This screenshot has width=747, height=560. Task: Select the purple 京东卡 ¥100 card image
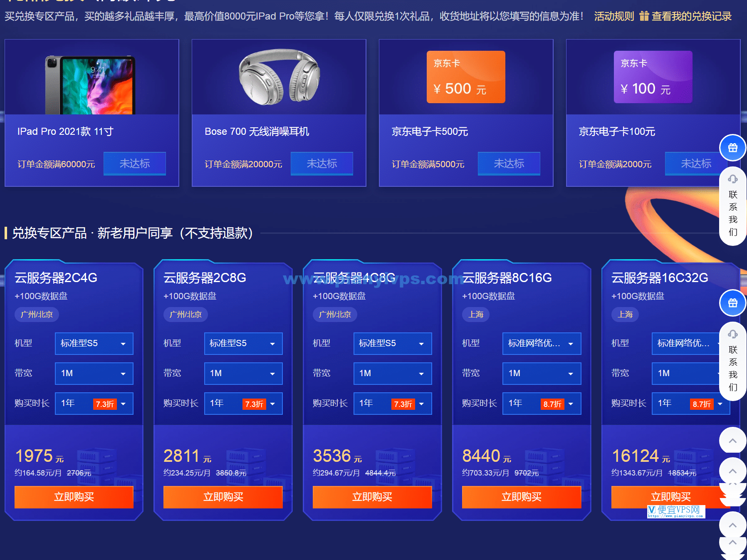653,77
